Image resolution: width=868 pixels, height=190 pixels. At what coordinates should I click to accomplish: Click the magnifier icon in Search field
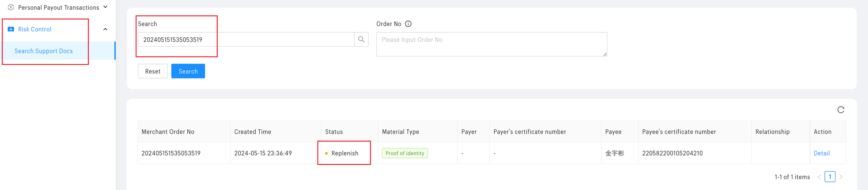(x=361, y=39)
